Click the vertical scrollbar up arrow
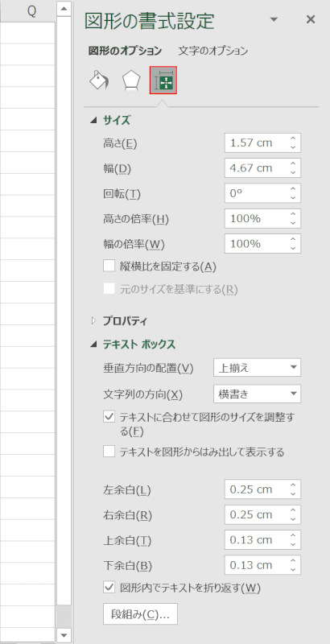330x644 pixels. coord(64,9)
